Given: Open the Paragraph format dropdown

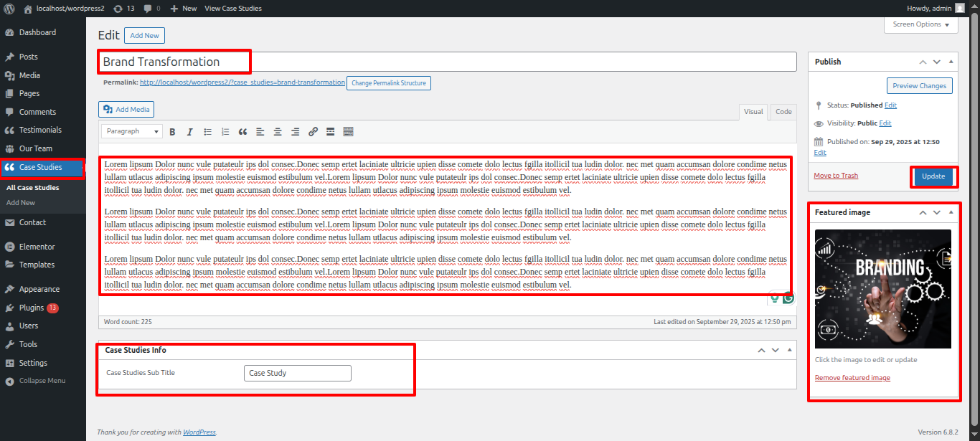Looking at the screenshot, I should click(132, 132).
